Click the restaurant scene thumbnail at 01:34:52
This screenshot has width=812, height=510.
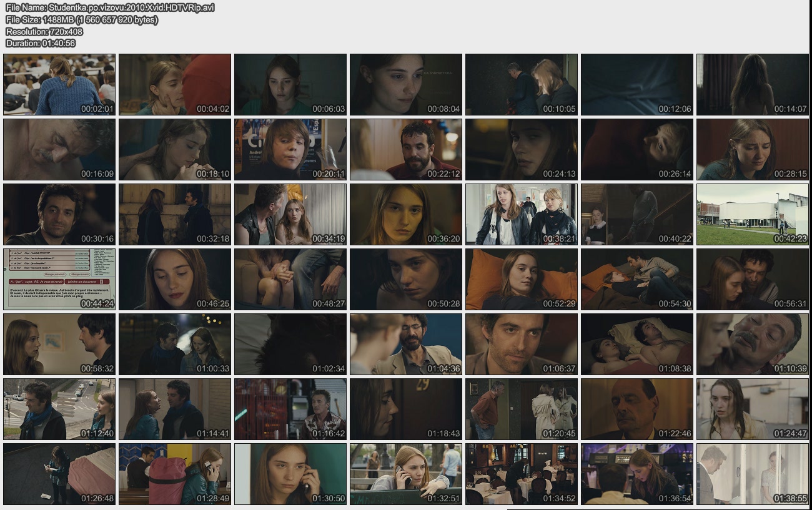[x=522, y=474]
